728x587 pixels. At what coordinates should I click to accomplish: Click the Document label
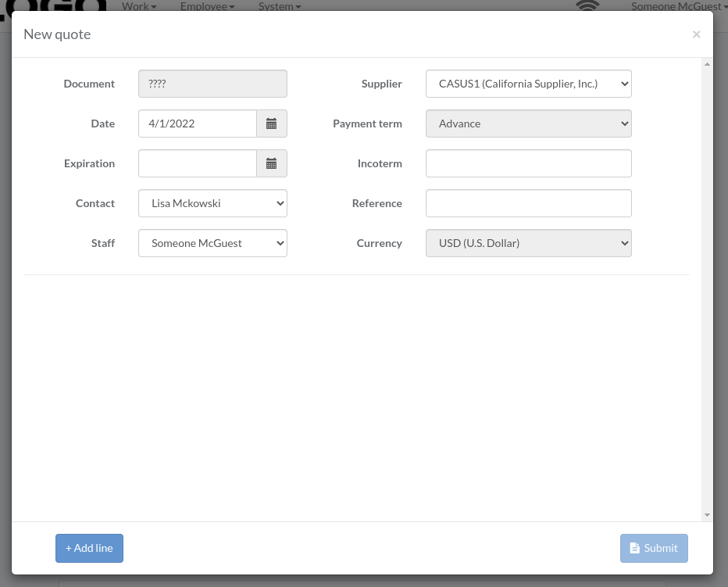[89, 84]
